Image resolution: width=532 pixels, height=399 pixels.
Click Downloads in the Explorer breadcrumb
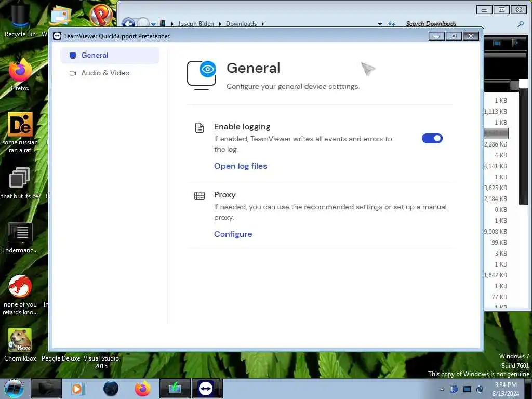click(x=241, y=24)
